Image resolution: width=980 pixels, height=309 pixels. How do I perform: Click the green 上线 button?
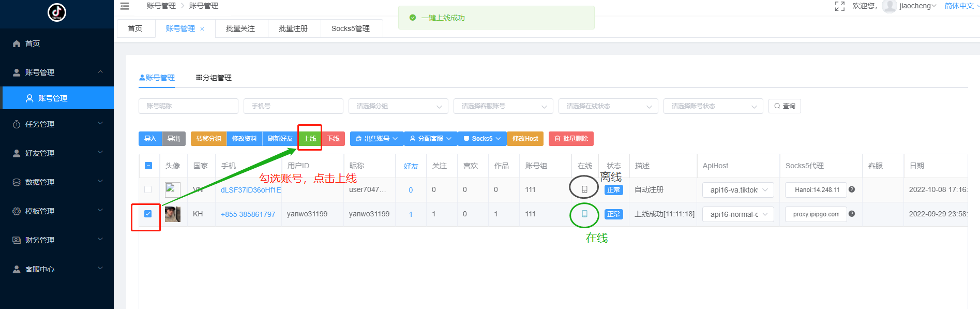[310, 139]
